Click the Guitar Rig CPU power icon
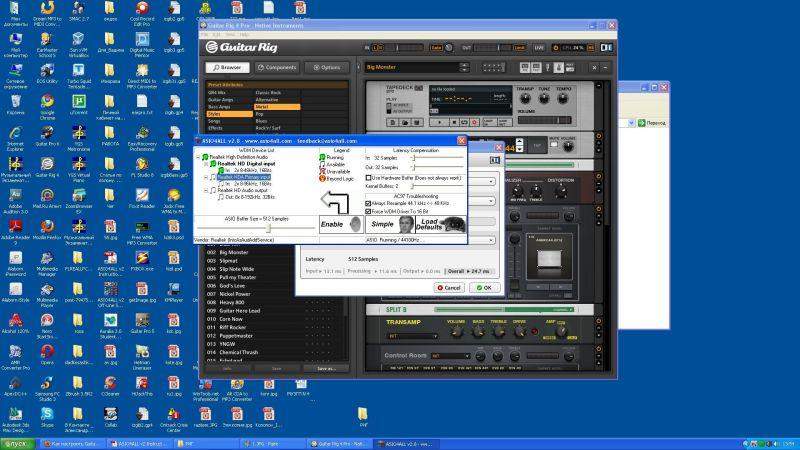This screenshot has width=800, height=450. point(556,47)
